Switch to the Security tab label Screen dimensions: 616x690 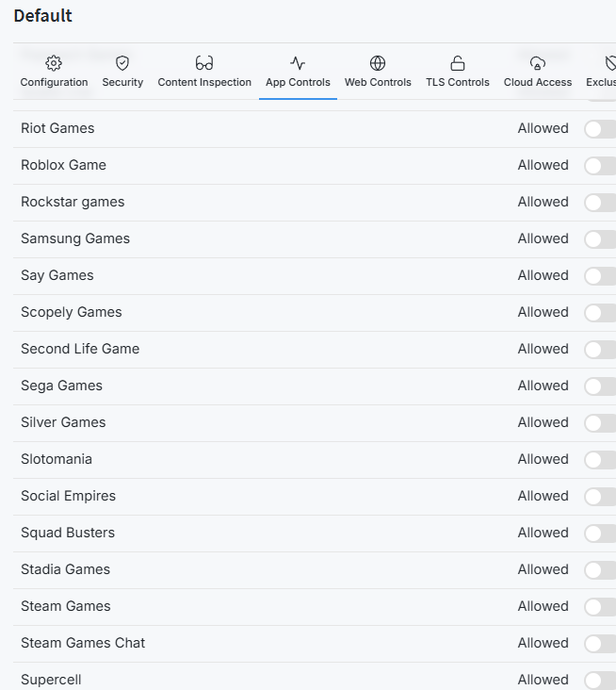click(122, 82)
